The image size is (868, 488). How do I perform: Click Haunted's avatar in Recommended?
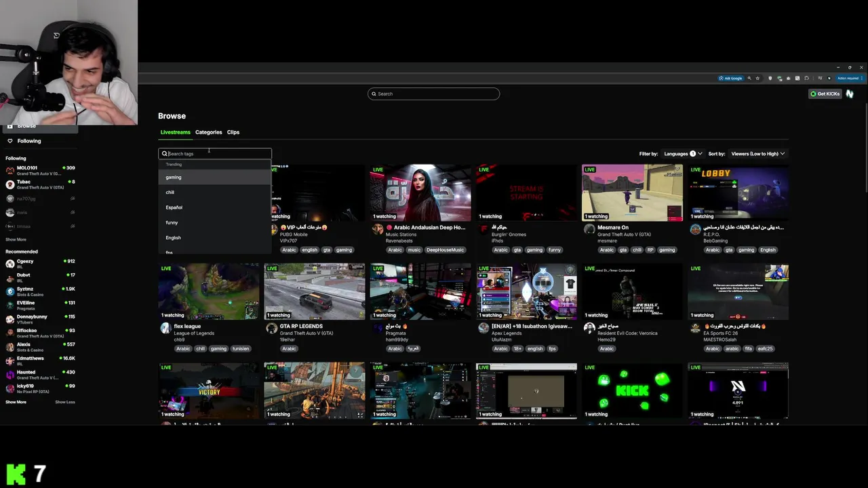10,375
